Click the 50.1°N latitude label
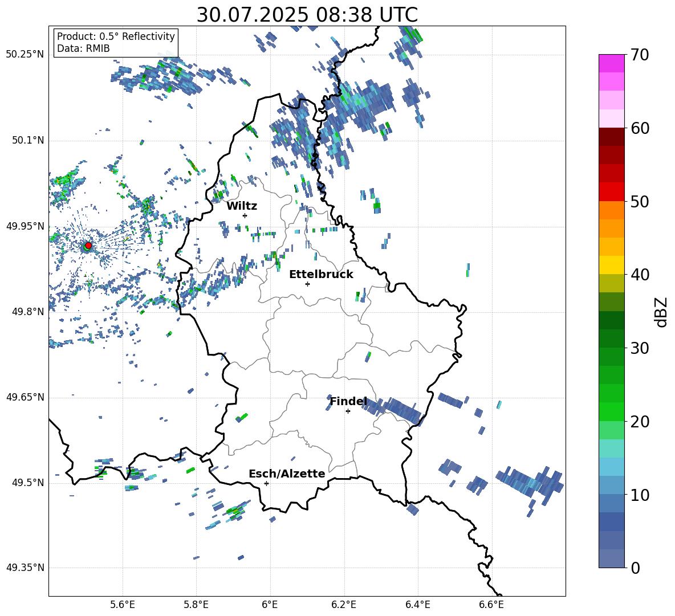The height and width of the screenshot is (616, 675). (27, 140)
